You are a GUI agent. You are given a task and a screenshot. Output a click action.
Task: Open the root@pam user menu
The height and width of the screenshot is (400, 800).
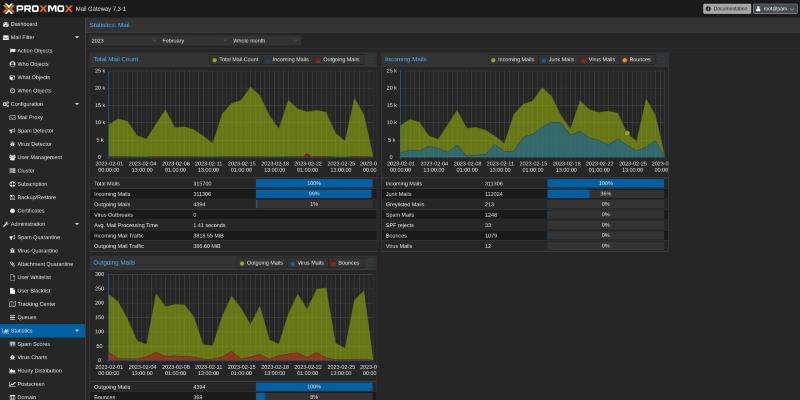773,8
